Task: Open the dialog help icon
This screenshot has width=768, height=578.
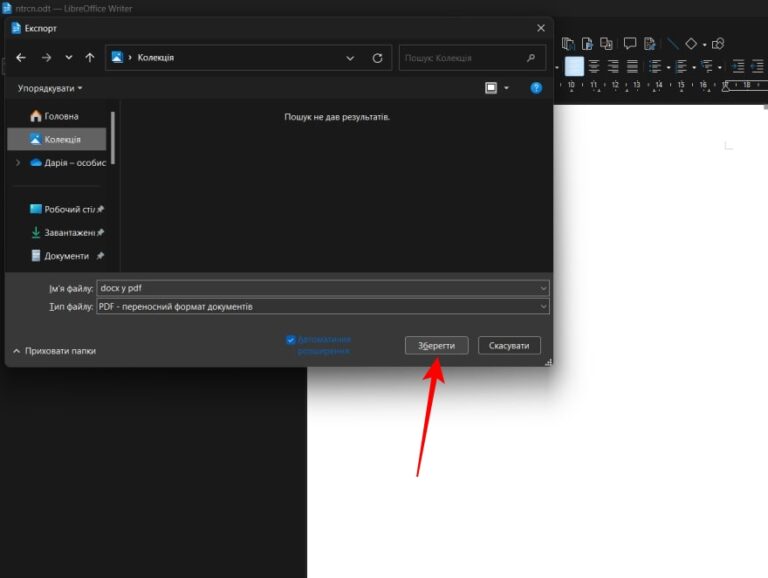Action: (536, 88)
